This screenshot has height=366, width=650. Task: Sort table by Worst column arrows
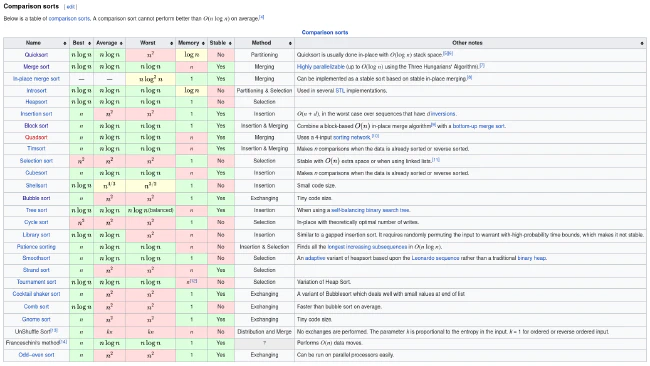[x=171, y=43]
